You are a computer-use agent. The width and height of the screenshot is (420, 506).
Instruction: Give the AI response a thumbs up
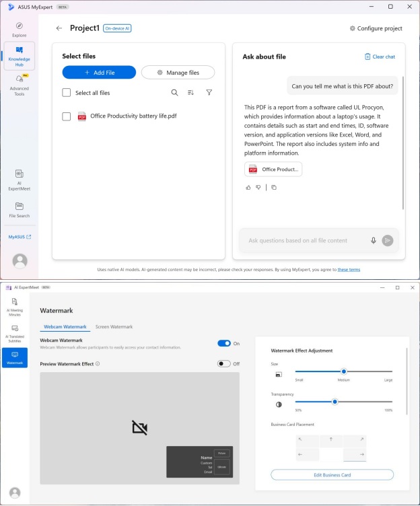(248, 188)
